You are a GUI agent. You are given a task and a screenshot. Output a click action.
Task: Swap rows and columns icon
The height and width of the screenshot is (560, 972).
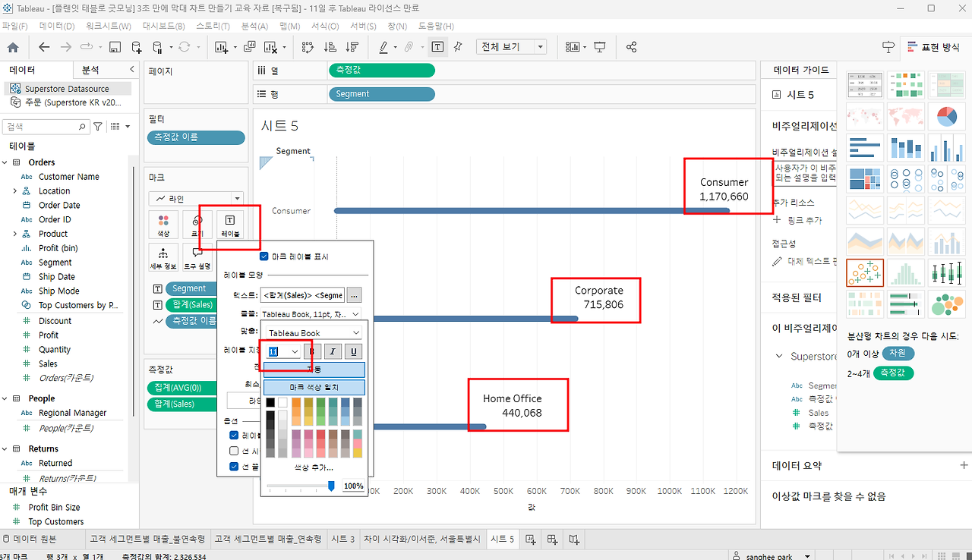click(x=308, y=47)
